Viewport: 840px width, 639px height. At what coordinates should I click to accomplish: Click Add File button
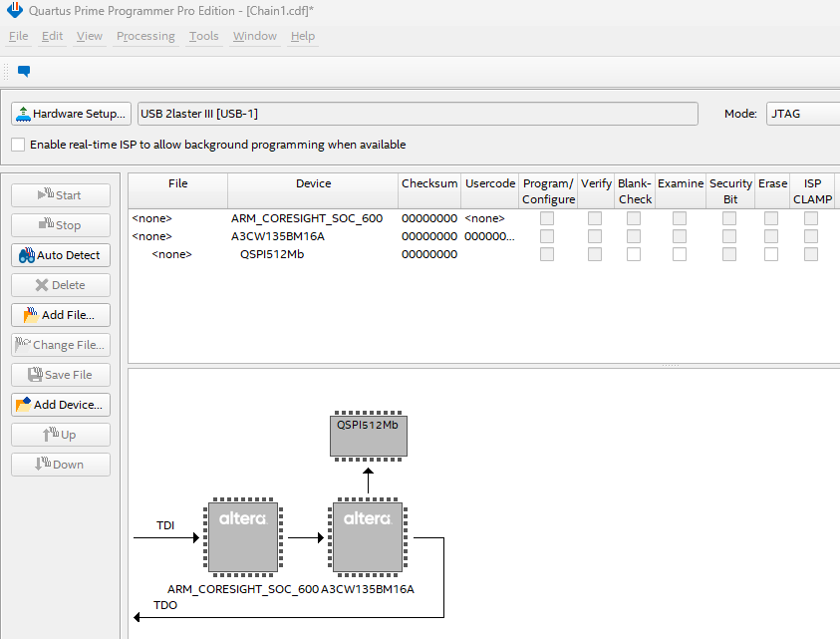coord(61,315)
